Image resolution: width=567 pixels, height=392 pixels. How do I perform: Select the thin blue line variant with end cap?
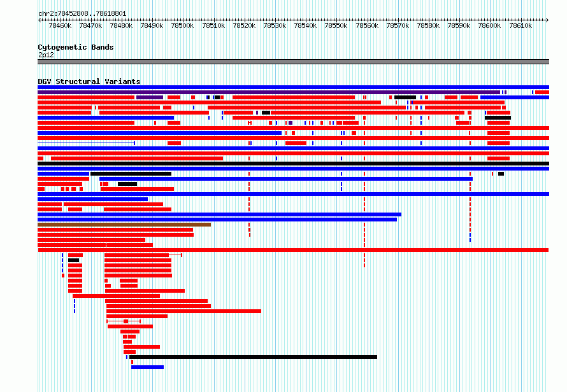87,143
